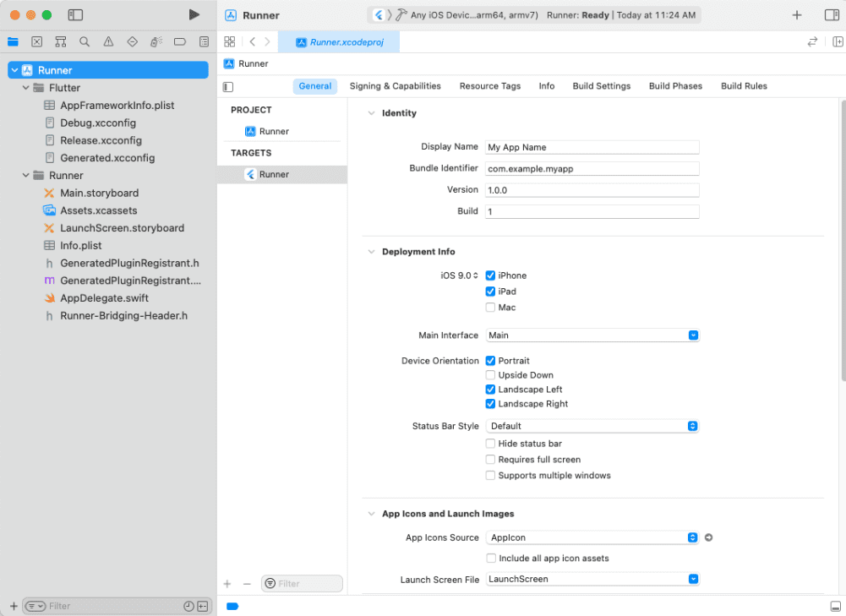Select the Project navigator folder icon
846x616 pixels.
(12, 41)
